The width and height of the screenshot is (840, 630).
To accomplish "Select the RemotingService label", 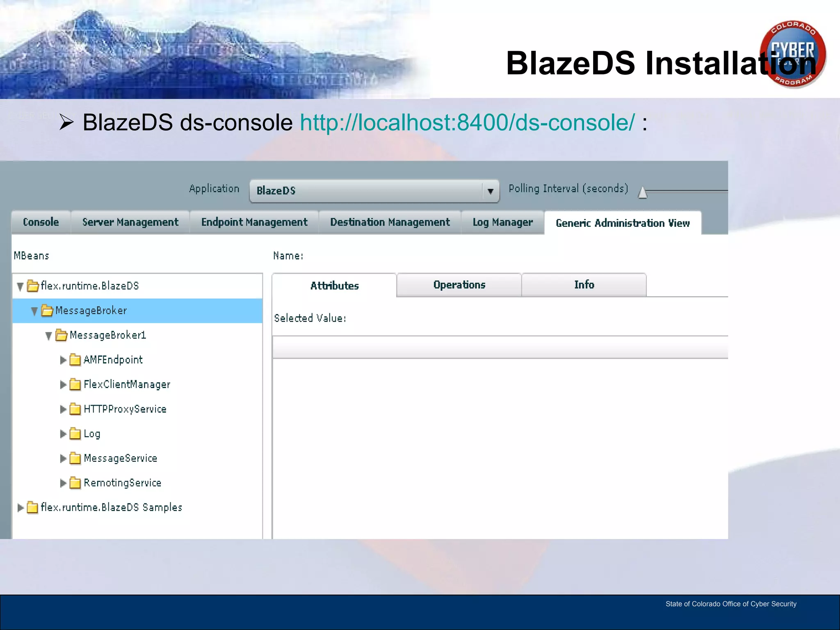I will point(123,483).
